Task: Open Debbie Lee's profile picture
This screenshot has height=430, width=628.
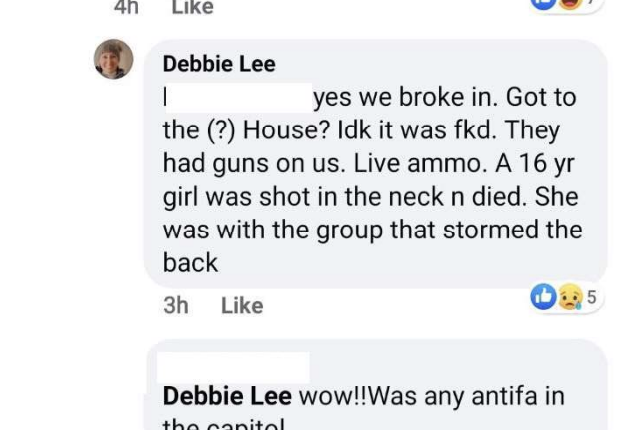Action: tap(113, 59)
